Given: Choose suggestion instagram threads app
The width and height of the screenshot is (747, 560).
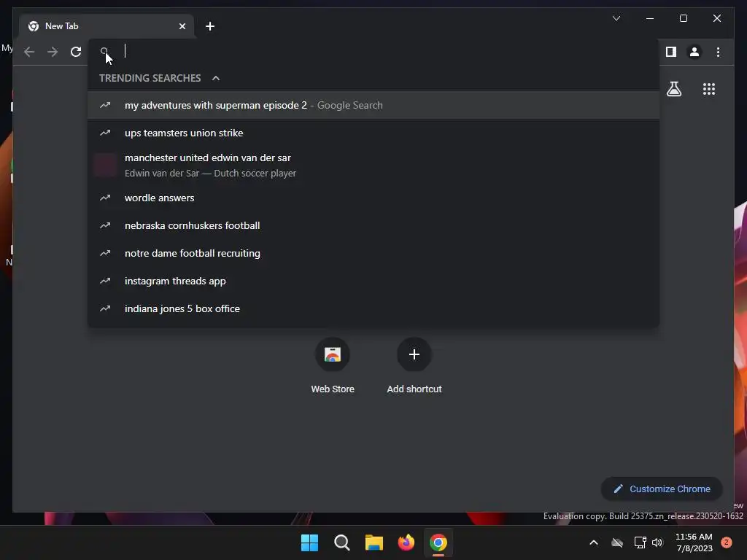Looking at the screenshot, I should 373,281.
